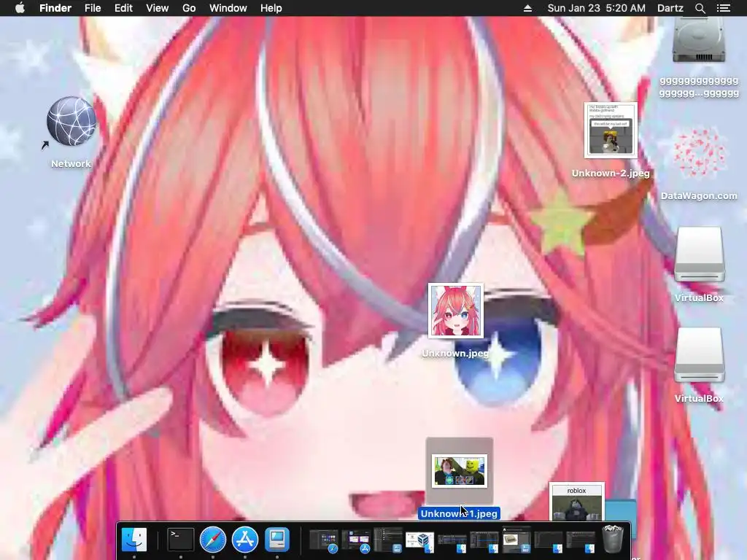
Task: Open Notification Center list icon
Action: click(723, 8)
